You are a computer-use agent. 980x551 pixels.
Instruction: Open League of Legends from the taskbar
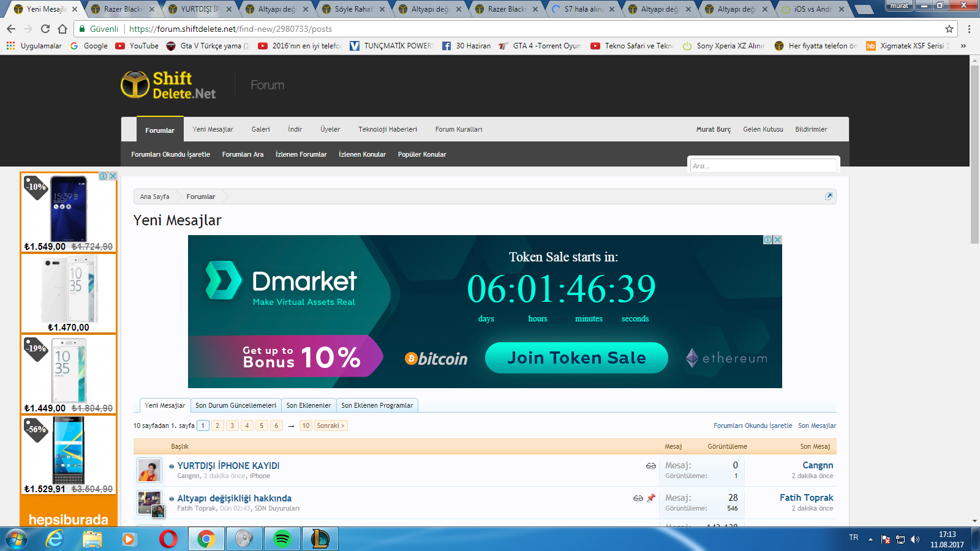click(x=320, y=539)
